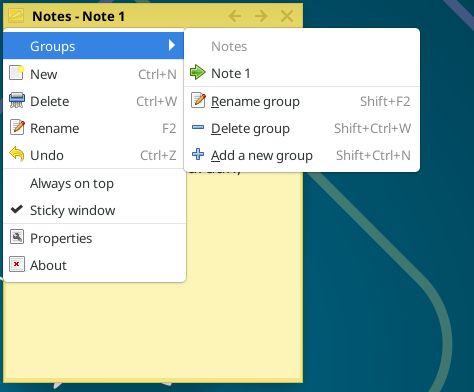Image resolution: width=474 pixels, height=392 pixels.
Task: Click the About icon
Action: click(17, 264)
